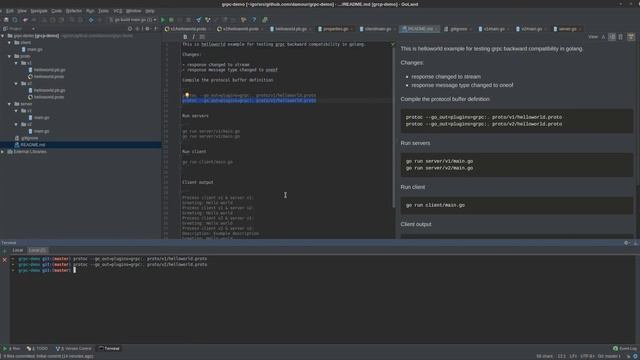640x360 pixels.
Task: Select helloworld.pb.go under proto v1
Action: coord(50,70)
